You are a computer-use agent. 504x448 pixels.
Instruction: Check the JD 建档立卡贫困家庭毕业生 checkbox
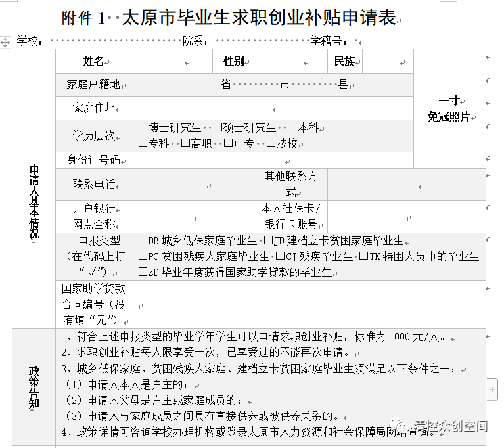click(x=268, y=240)
